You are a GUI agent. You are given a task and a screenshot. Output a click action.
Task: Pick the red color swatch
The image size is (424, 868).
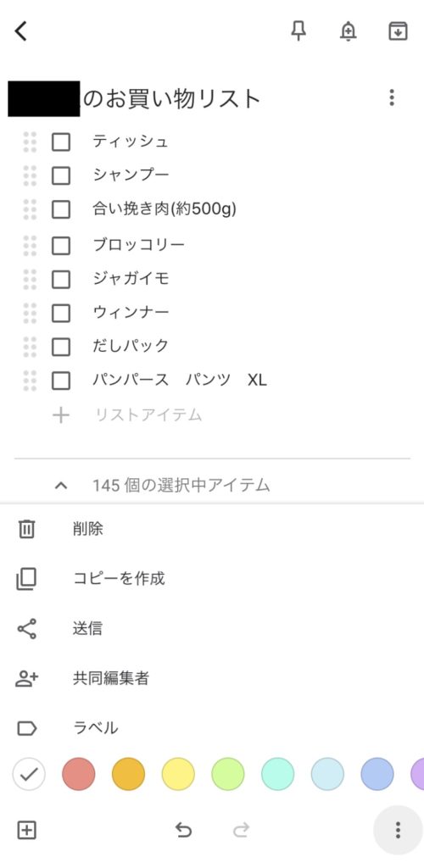79,774
